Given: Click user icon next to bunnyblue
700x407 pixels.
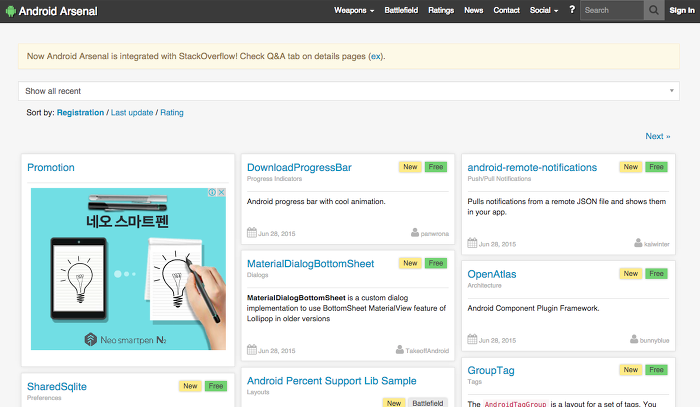Looking at the screenshot, I should tap(634, 339).
